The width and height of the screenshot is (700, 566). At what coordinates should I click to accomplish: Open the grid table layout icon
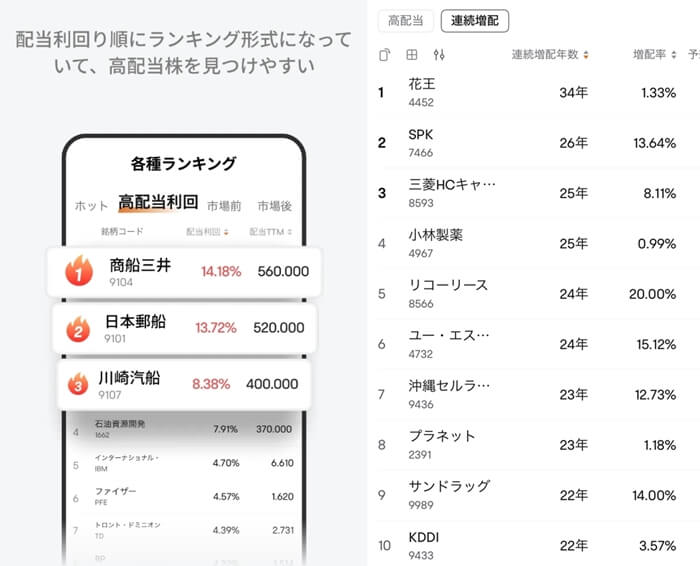click(x=412, y=55)
